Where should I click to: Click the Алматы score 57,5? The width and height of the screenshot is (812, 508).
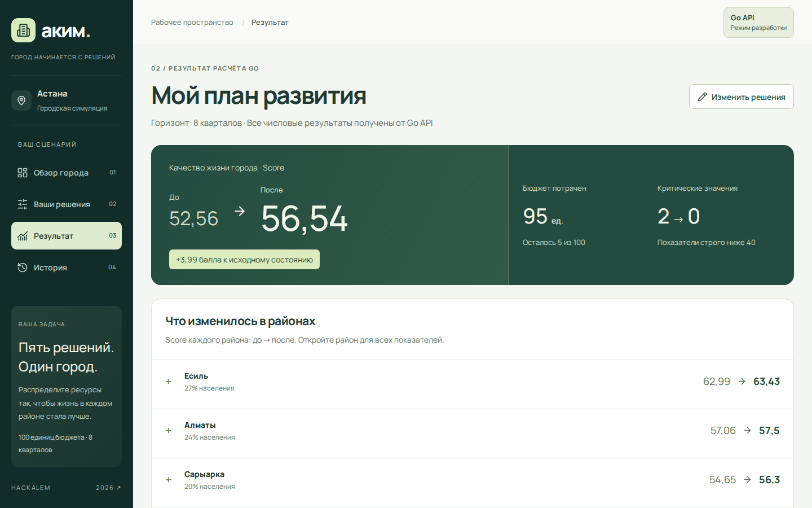pyautogui.click(x=769, y=431)
